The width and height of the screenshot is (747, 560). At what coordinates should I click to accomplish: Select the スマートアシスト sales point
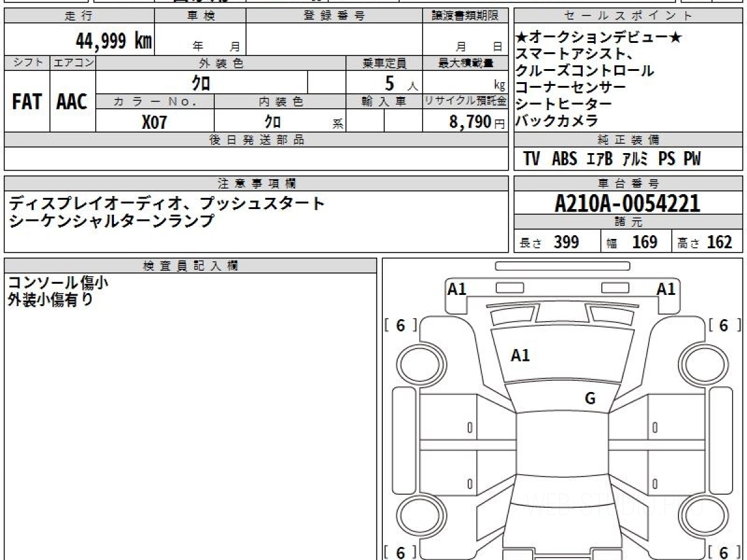point(575,55)
